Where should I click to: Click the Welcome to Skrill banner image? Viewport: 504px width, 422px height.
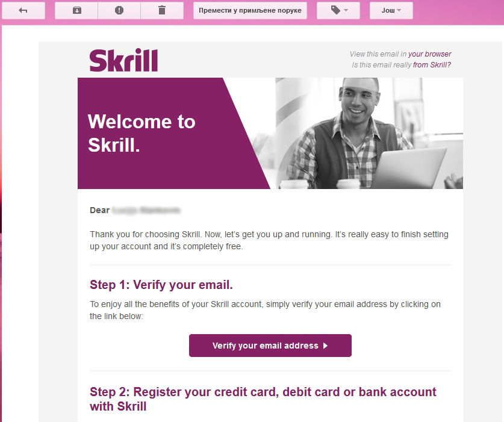pyautogui.click(x=270, y=133)
